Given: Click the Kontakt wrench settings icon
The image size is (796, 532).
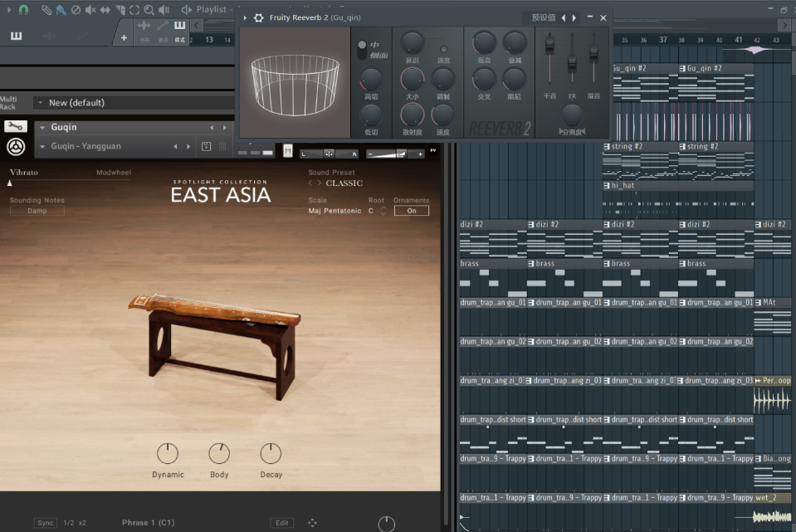Looking at the screenshot, I should coord(15,126).
